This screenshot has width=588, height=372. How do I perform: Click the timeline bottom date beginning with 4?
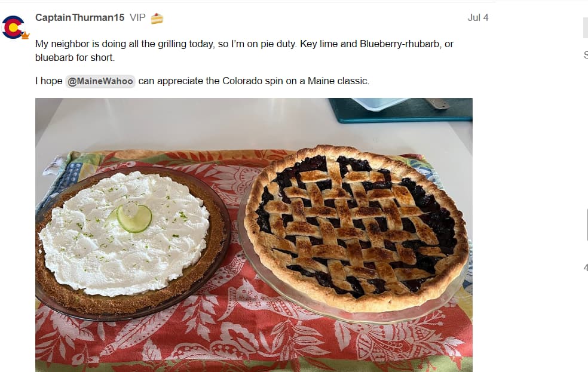586,268
